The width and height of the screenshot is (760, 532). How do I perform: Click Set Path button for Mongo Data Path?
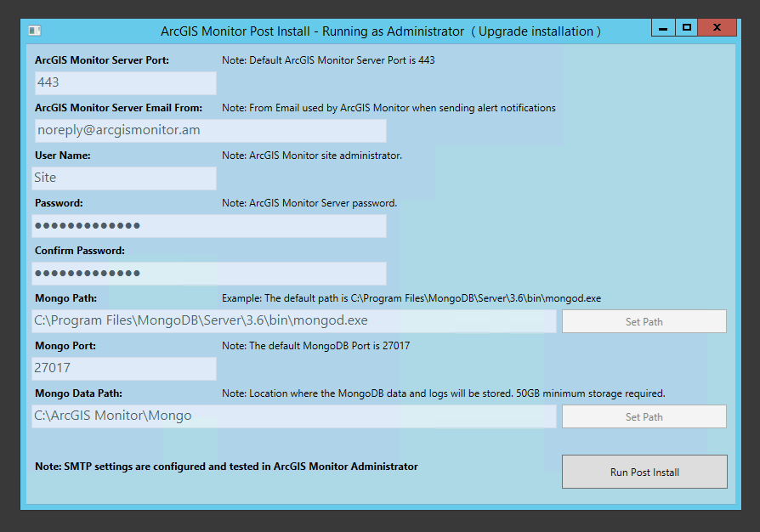point(644,416)
